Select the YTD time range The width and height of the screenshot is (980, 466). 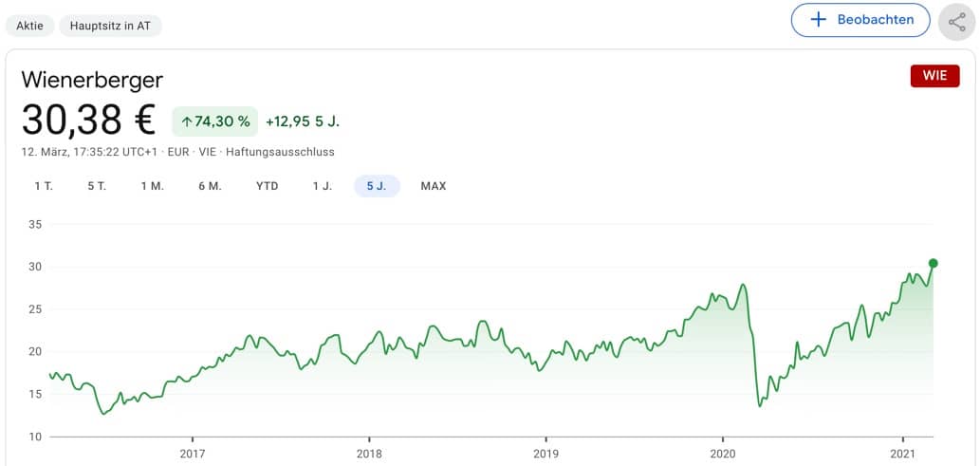268,186
